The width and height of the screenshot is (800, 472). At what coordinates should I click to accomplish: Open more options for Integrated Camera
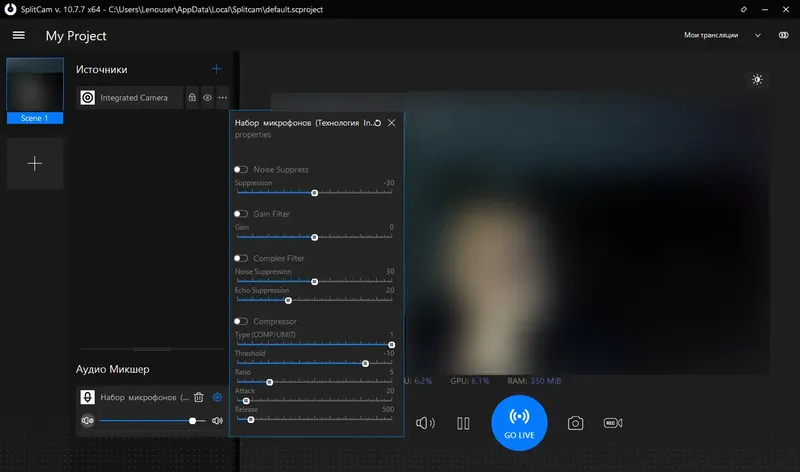tap(222, 97)
